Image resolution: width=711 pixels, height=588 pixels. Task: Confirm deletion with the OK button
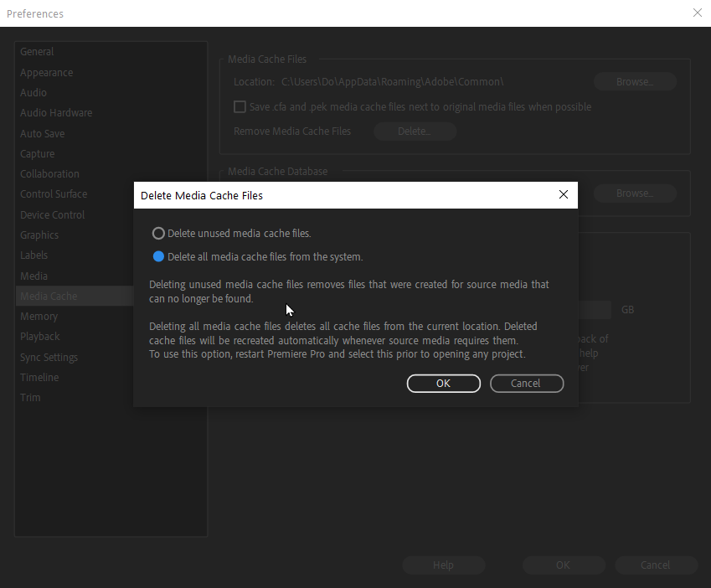tap(443, 383)
